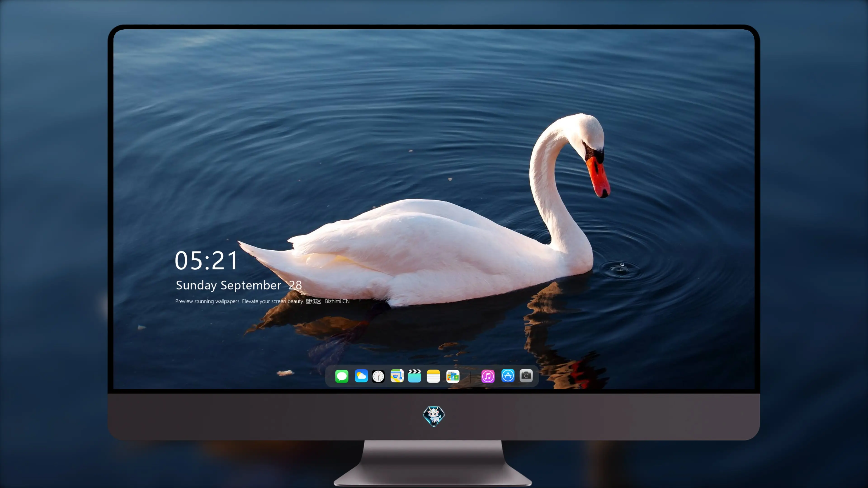Open the Clock app in the dock
The image size is (868, 488).
[378, 376]
